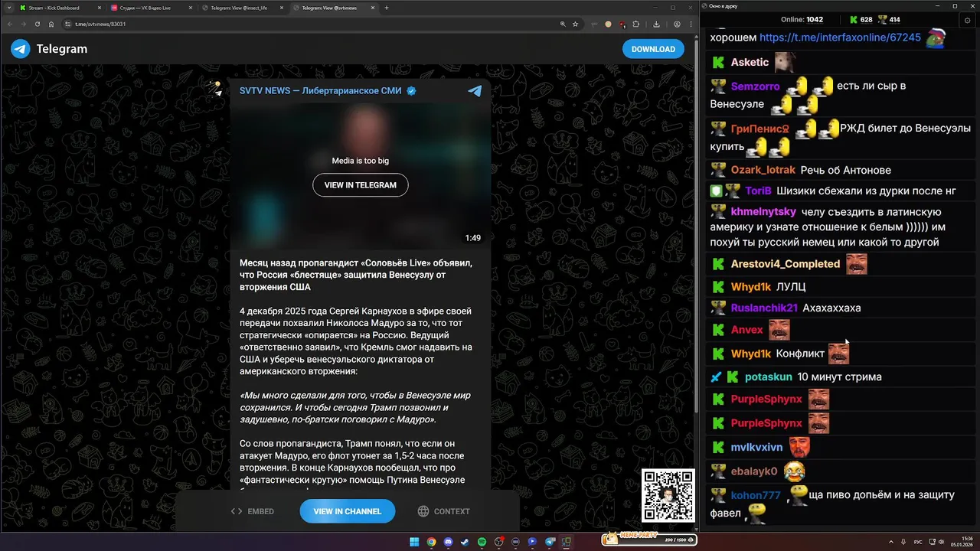Click username Anvex in the chat

(x=747, y=330)
